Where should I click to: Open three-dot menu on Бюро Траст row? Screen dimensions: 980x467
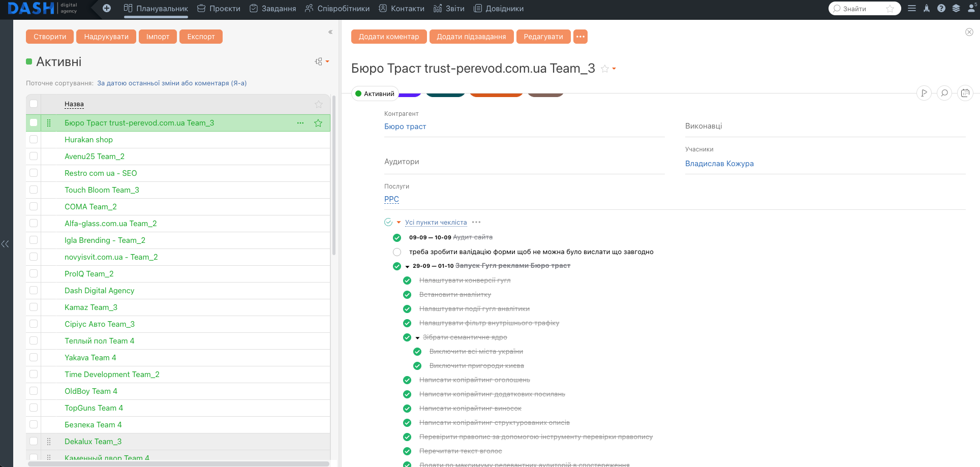[300, 123]
